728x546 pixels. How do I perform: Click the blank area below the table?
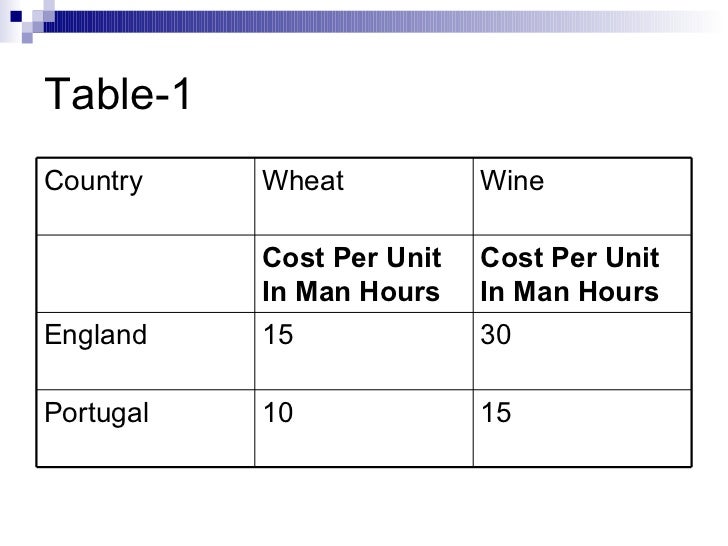point(364,506)
